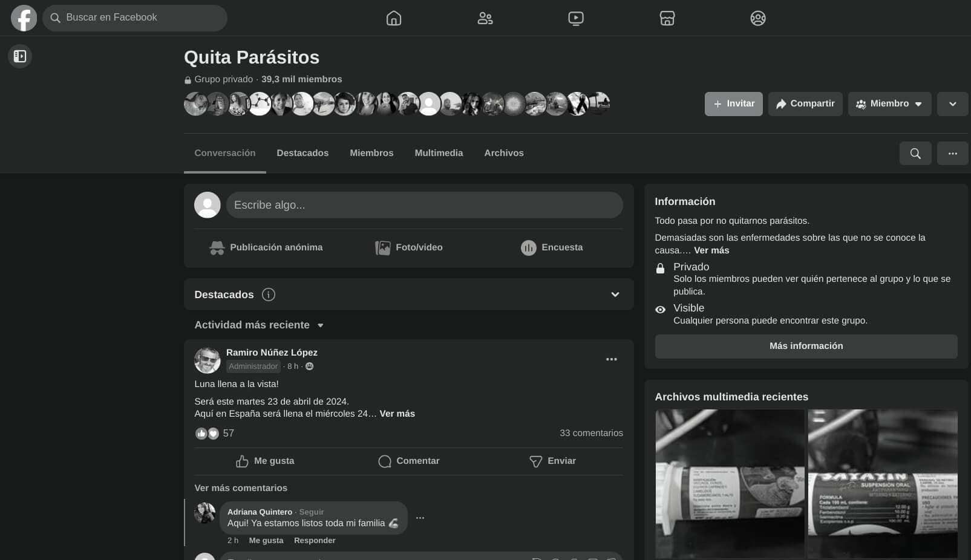This screenshot has height=560, width=971.
Task: Open the Miembro membership dropdown
Action: click(889, 104)
